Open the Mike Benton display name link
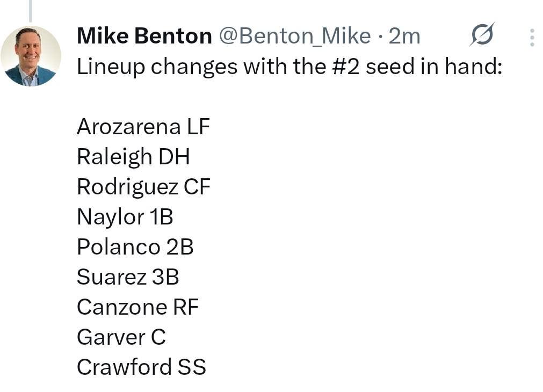The width and height of the screenshot is (543, 392). [144, 37]
